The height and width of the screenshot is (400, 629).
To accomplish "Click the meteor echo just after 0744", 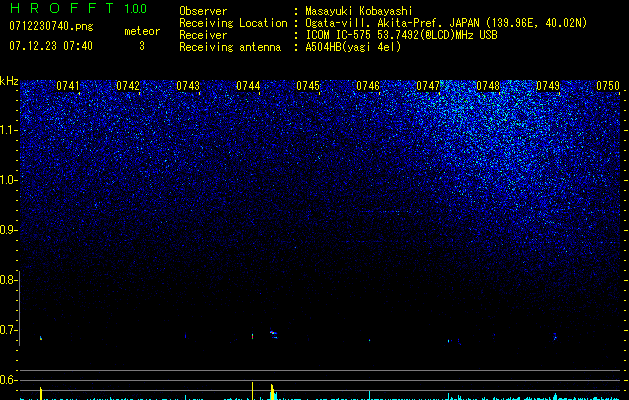I will pos(274,334).
